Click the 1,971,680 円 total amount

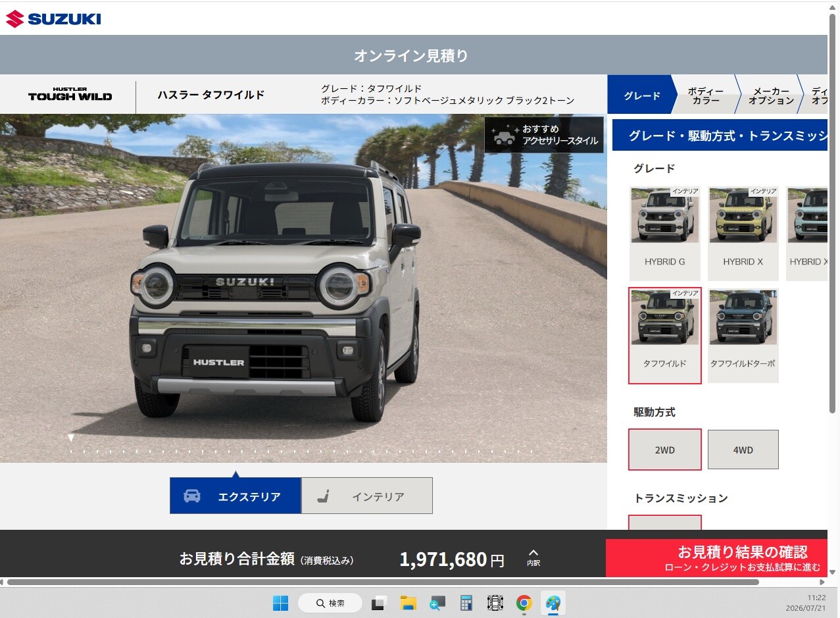click(452, 559)
